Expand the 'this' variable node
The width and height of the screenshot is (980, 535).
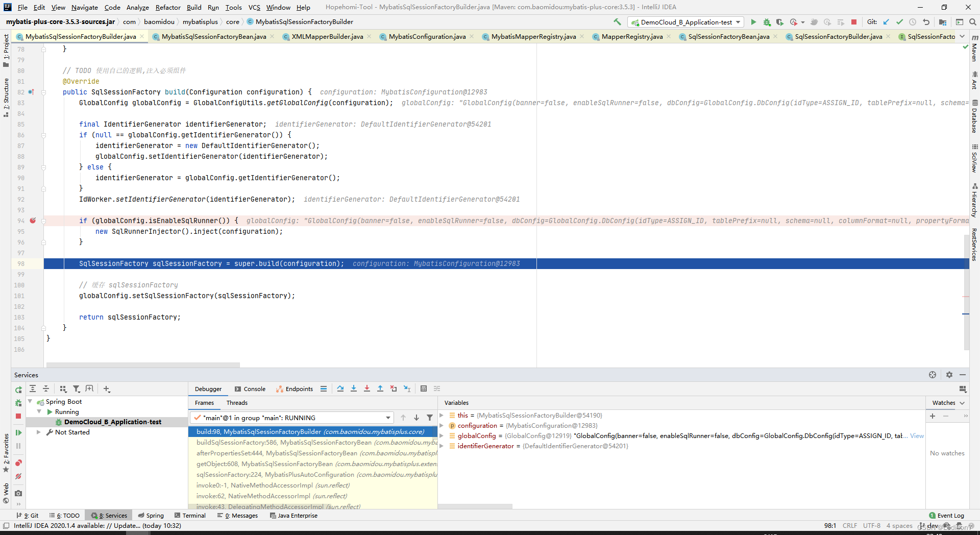[442, 416]
